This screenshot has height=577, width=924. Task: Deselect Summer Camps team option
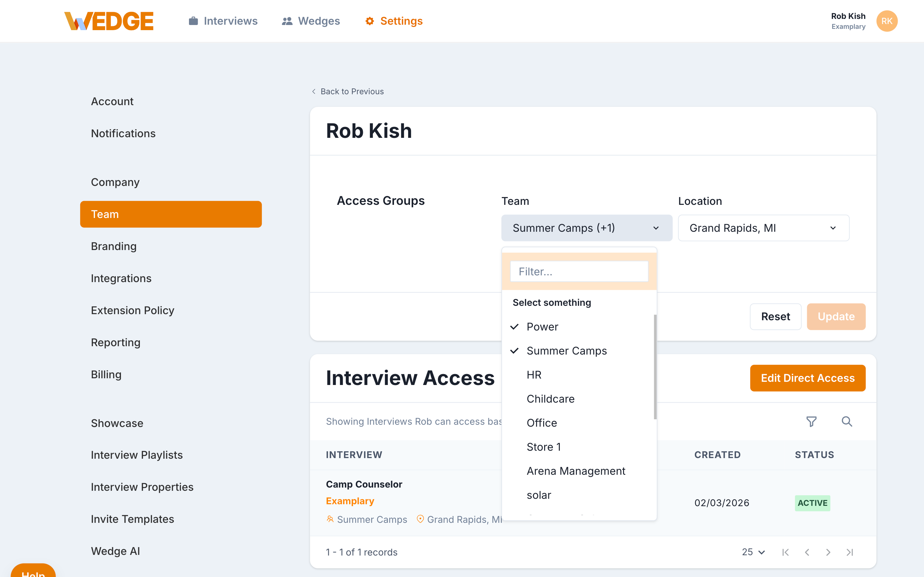(566, 351)
